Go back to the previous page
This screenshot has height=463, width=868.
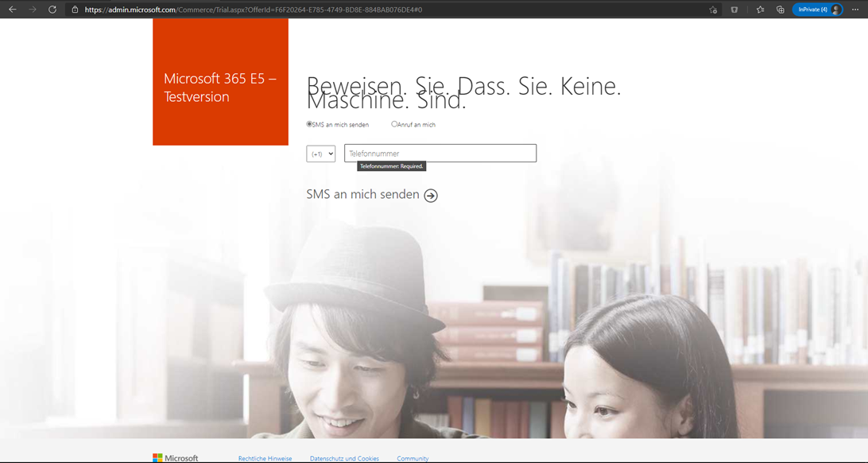click(x=12, y=10)
